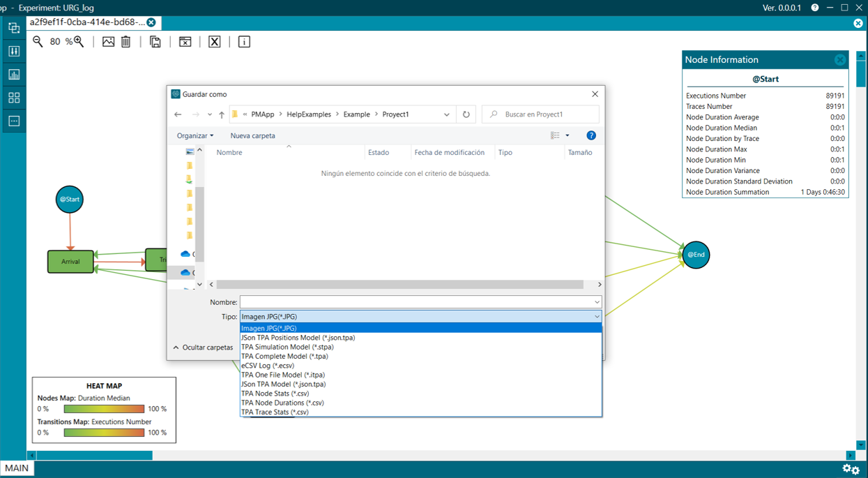Select JSon TPA Model (*.json.tpa) option
Image resolution: width=868 pixels, height=478 pixels.
(x=420, y=384)
